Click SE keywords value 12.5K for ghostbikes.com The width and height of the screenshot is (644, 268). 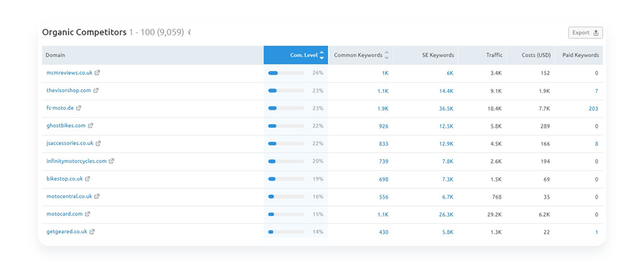pos(447,126)
